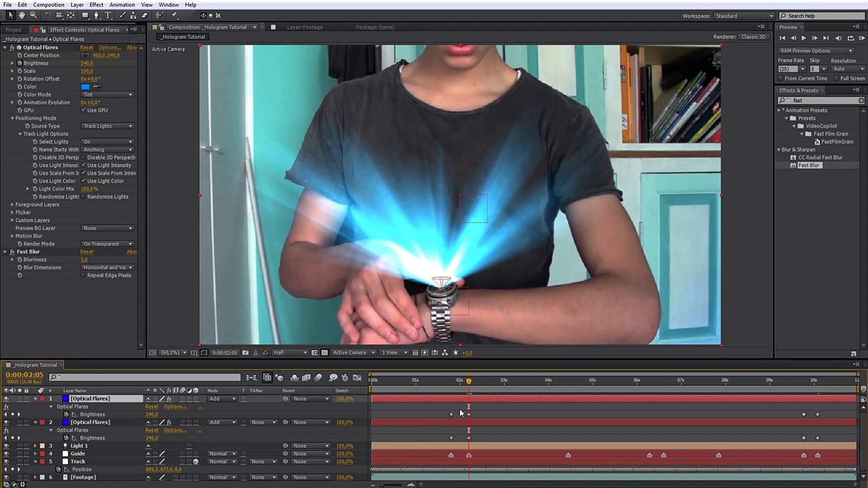Enable the Randomize Lights checkbox
The height and width of the screenshot is (488, 868).
click(x=84, y=197)
